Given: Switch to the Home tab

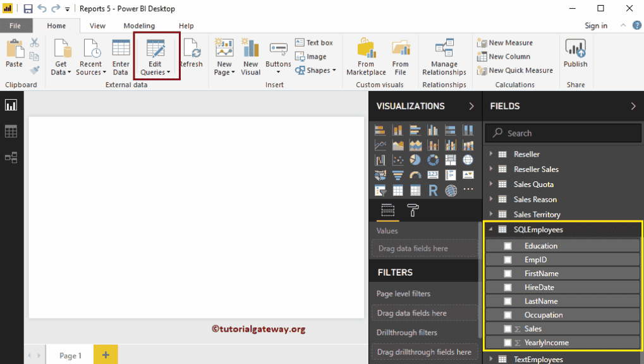Looking at the screenshot, I should click(56, 25).
